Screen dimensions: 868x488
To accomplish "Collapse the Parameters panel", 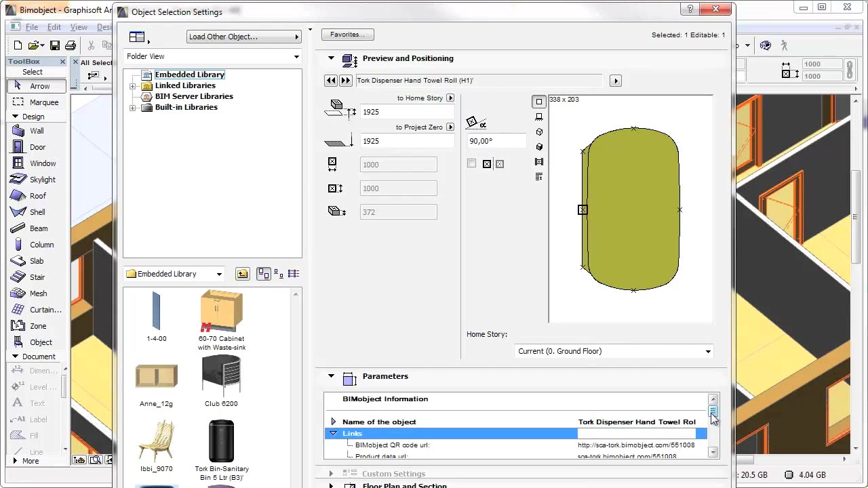I will click(x=331, y=376).
